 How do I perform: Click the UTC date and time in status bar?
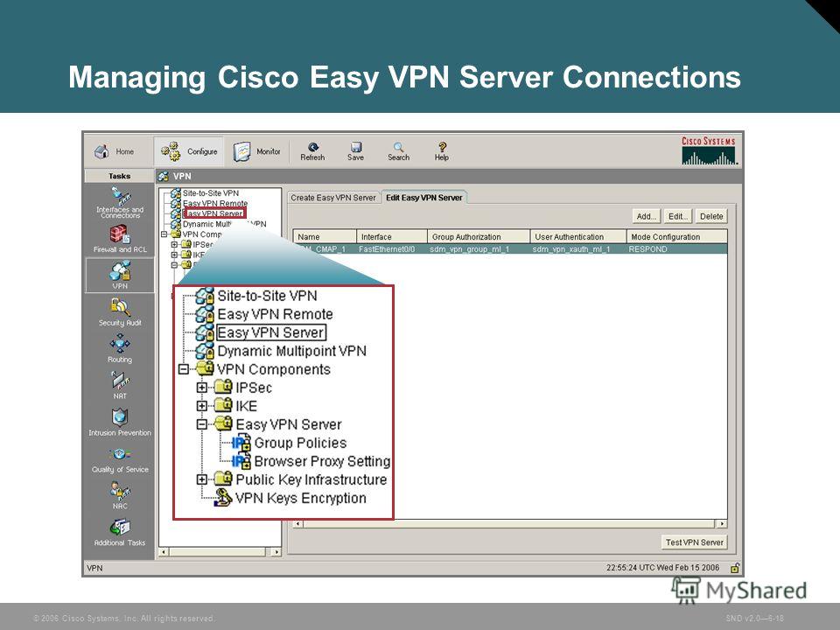tap(662, 568)
